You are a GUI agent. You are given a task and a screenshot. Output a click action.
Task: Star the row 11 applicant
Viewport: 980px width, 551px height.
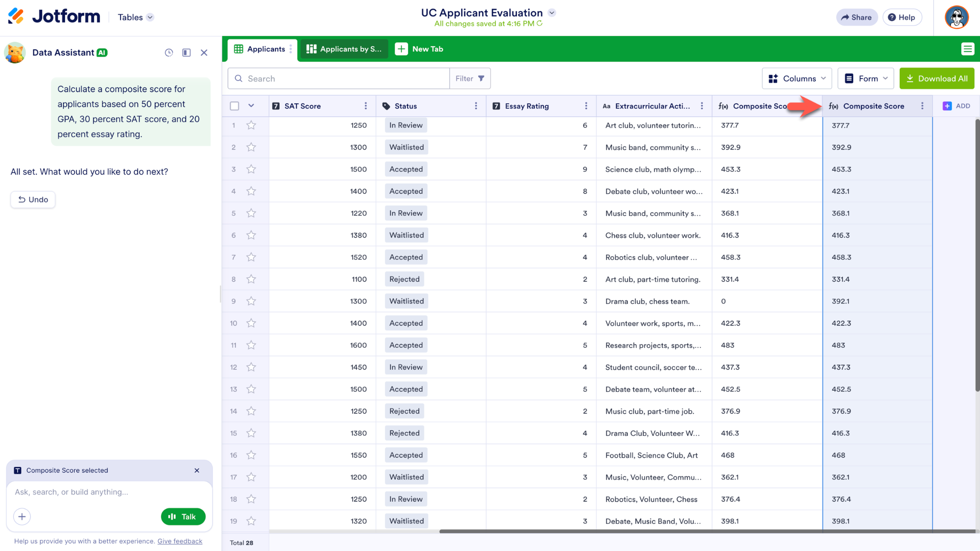[x=251, y=345]
